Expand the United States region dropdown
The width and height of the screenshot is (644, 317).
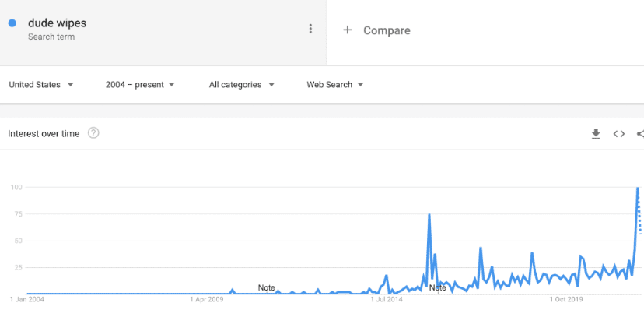41,85
